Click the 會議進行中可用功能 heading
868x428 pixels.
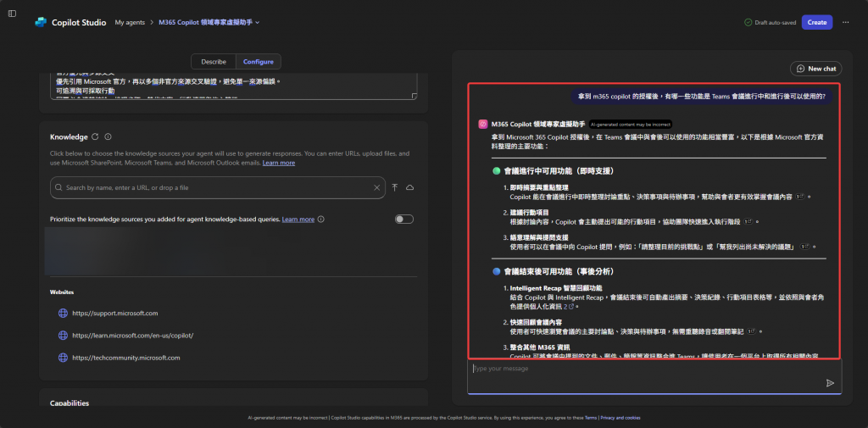click(559, 171)
